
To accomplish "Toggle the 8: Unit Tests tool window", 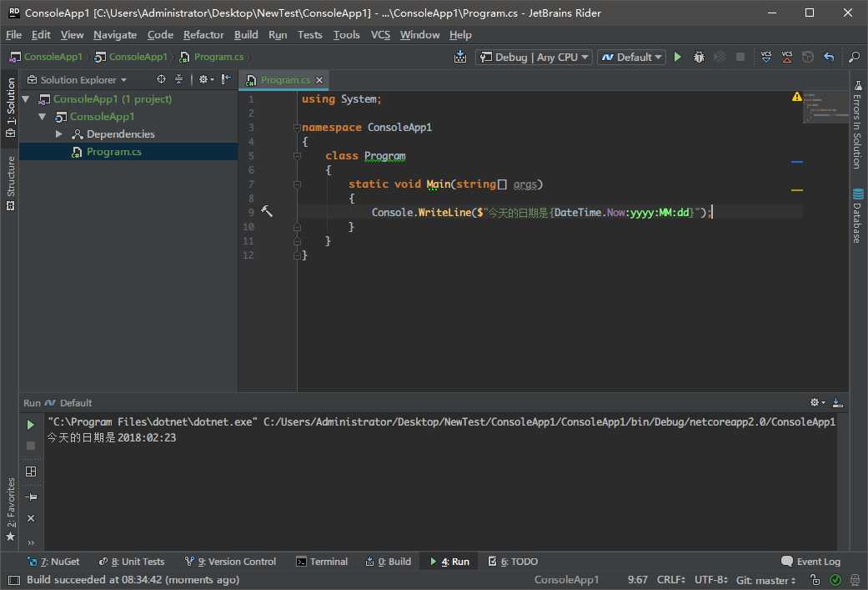I will coord(132,562).
